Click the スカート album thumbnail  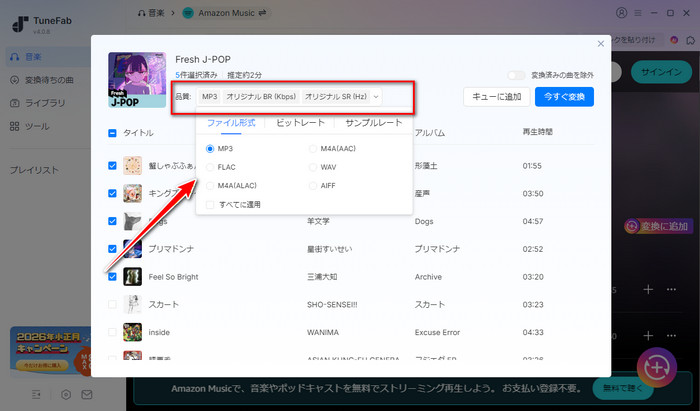coord(133,304)
